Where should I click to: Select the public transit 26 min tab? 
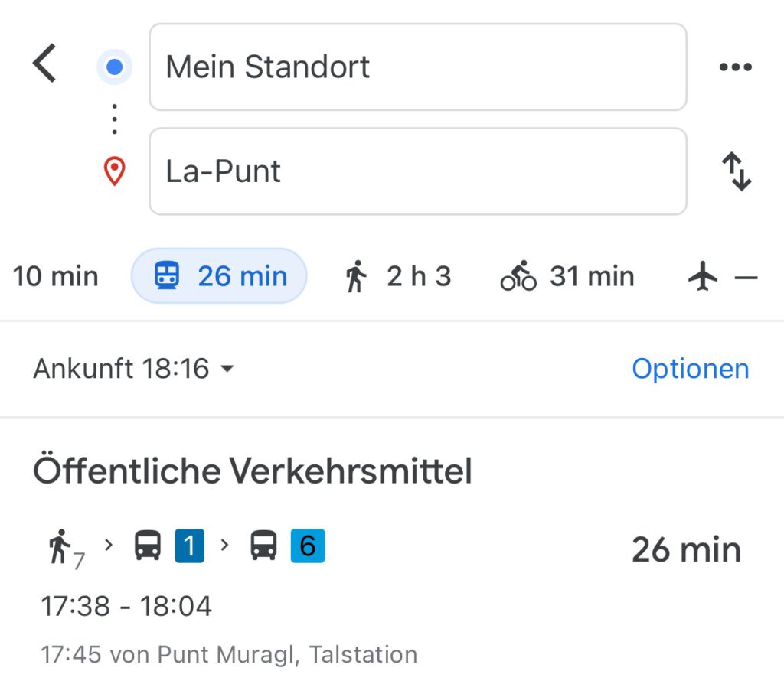219,275
